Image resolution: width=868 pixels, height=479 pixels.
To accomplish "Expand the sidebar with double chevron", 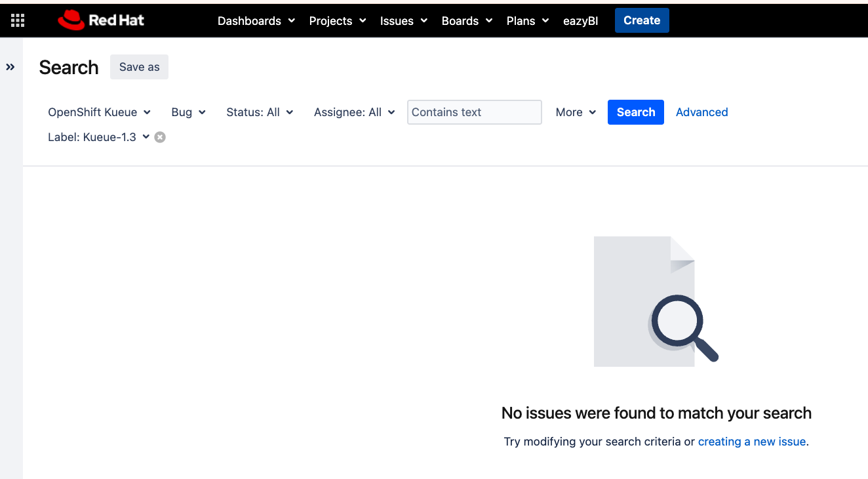I will [10, 67].
